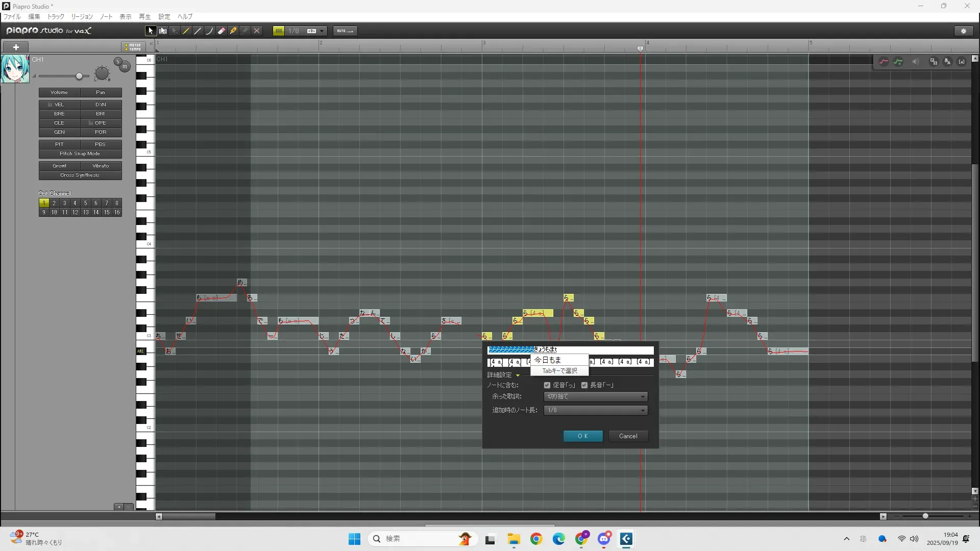Select the Eraser tool

point(222,31)
